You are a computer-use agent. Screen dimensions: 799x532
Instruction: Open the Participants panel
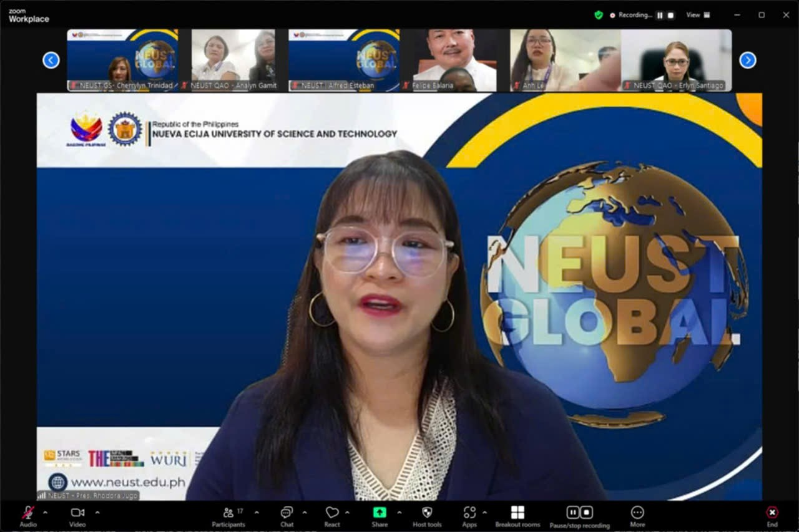click(228, 516)
